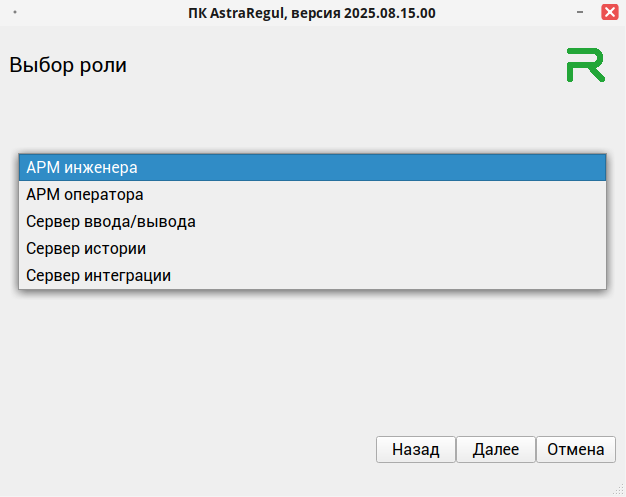Click the green AstraRegul R logo
The image size is (626, 497).
coord(585,64)
